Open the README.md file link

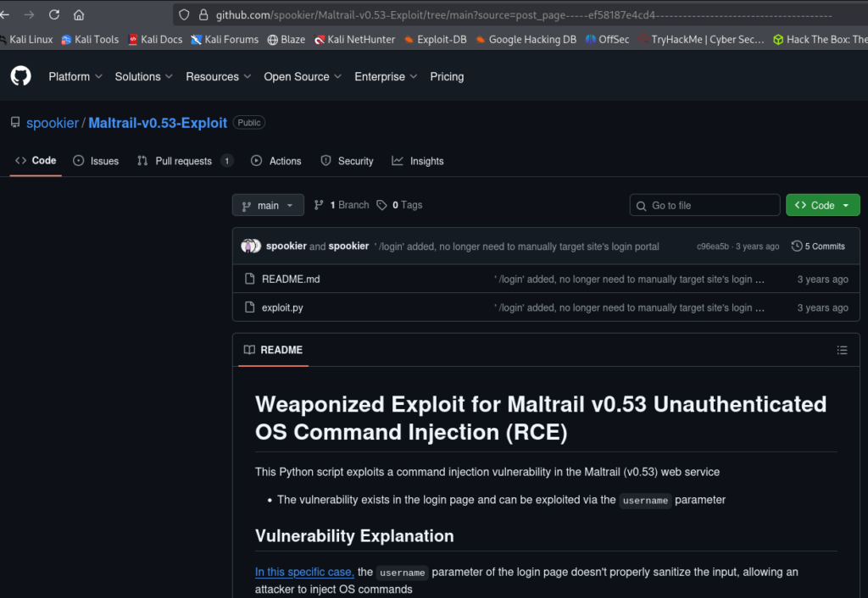(x=291, y=280)
